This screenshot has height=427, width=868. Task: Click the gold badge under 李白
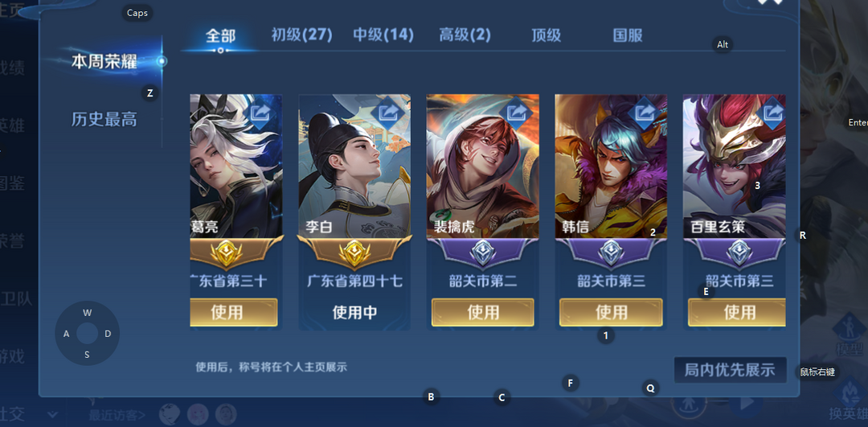click(354, 253)
